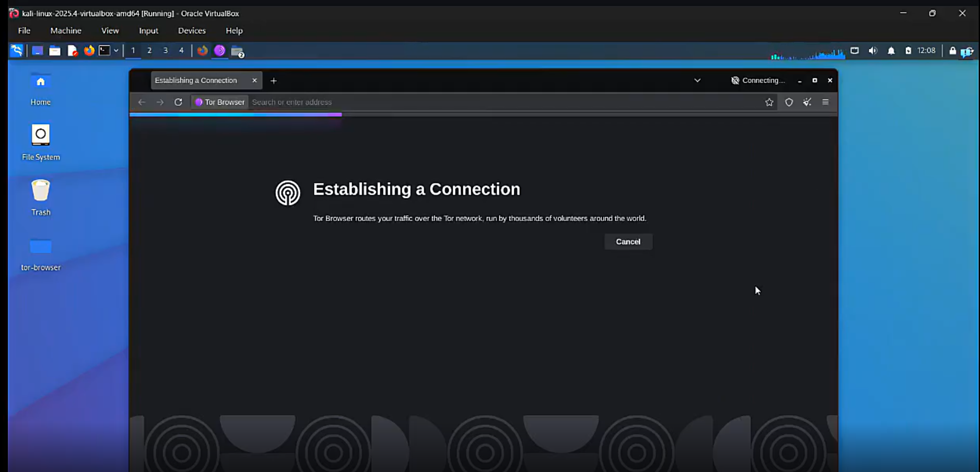Open the VirtualBox File menu

tap(24, 31)
